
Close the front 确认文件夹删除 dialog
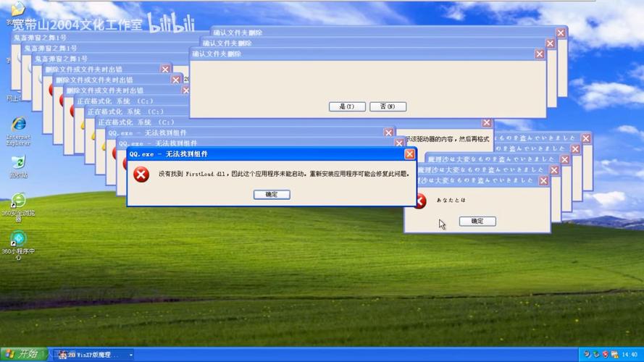(539, 54)
